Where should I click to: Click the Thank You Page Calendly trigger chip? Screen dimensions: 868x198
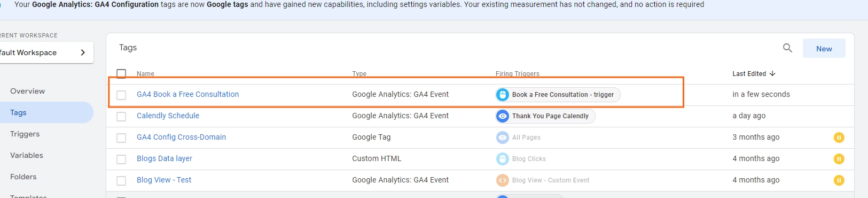545,116
